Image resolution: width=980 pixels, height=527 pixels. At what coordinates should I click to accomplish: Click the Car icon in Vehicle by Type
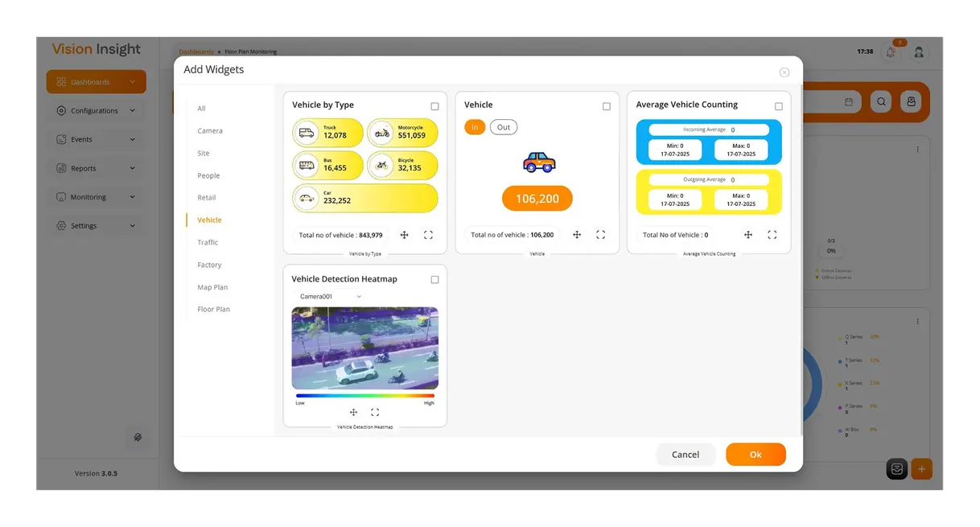click(x=307, y=198)
